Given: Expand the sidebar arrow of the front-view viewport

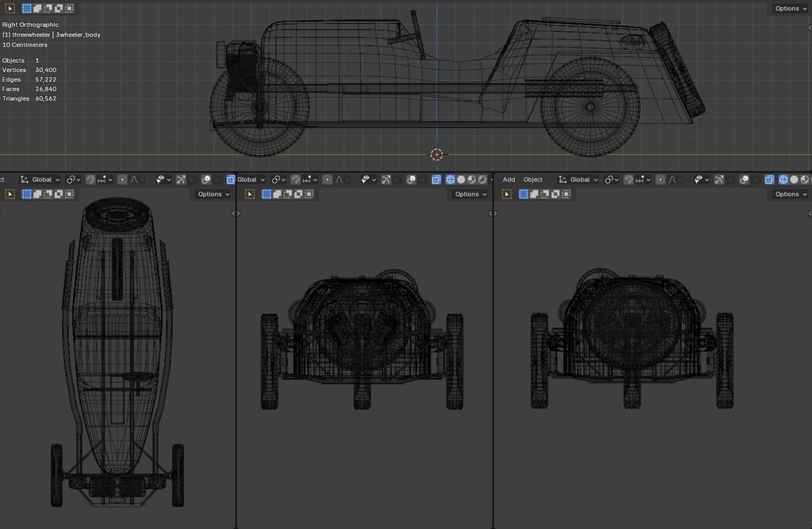Looking at the screenshot, I should coord(491,213).
